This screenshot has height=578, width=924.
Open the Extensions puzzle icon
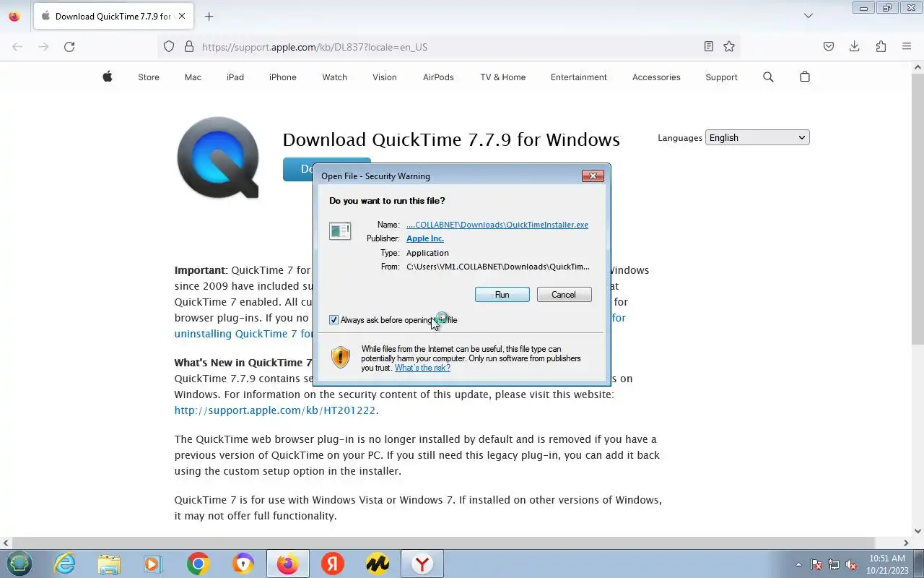coord(881,46)
